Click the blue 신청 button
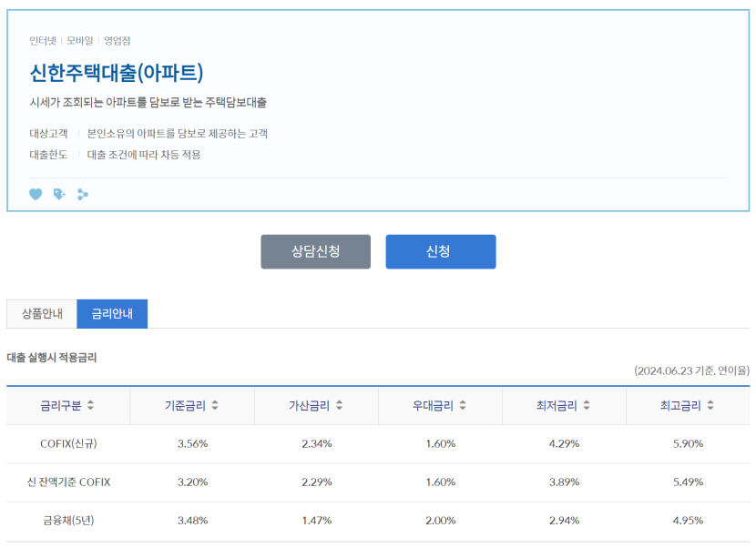Screen dimensions: 756x548 point(441,251)
